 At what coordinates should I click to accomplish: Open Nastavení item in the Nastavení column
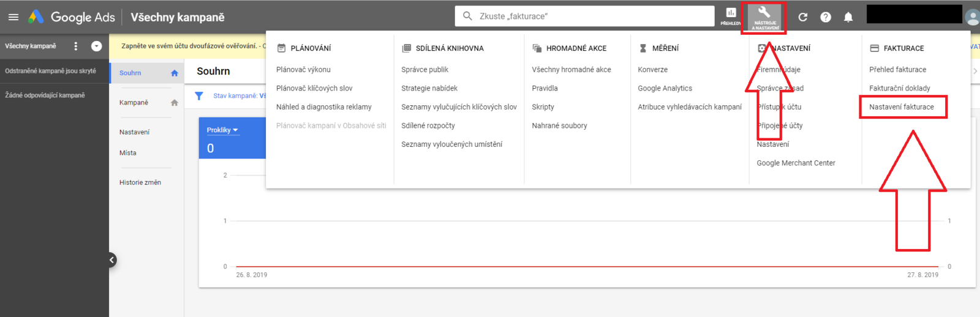772,144
